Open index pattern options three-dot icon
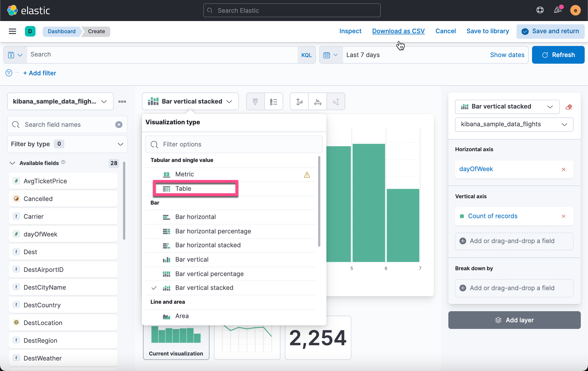Viewport: 588px width, 371px height. 122,102
